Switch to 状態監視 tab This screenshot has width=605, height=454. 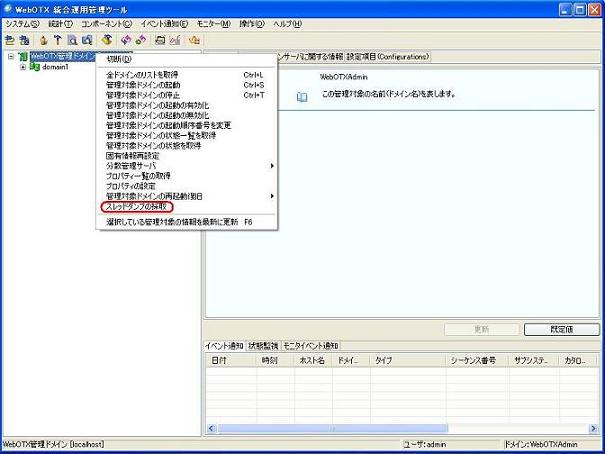(x=263, y=346)
